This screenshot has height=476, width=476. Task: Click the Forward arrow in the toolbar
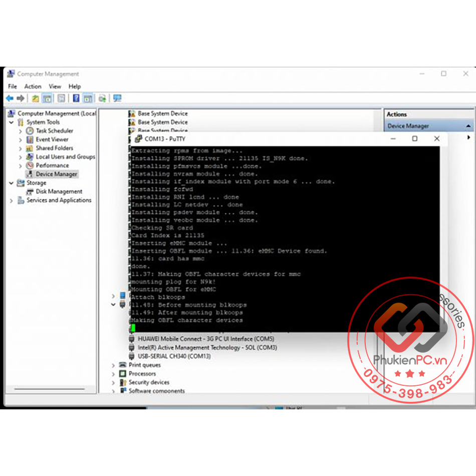coord(21,98)
